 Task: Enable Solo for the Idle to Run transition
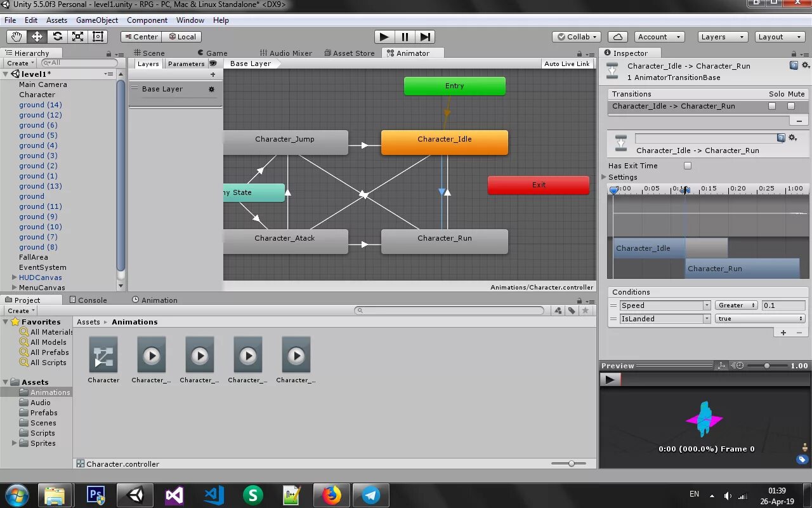(x=772, y=106)
